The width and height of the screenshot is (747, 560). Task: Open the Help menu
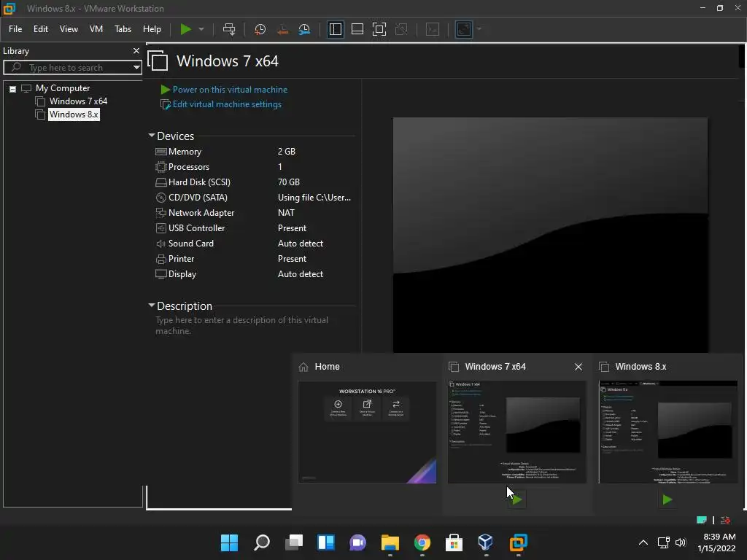point(152,29)
